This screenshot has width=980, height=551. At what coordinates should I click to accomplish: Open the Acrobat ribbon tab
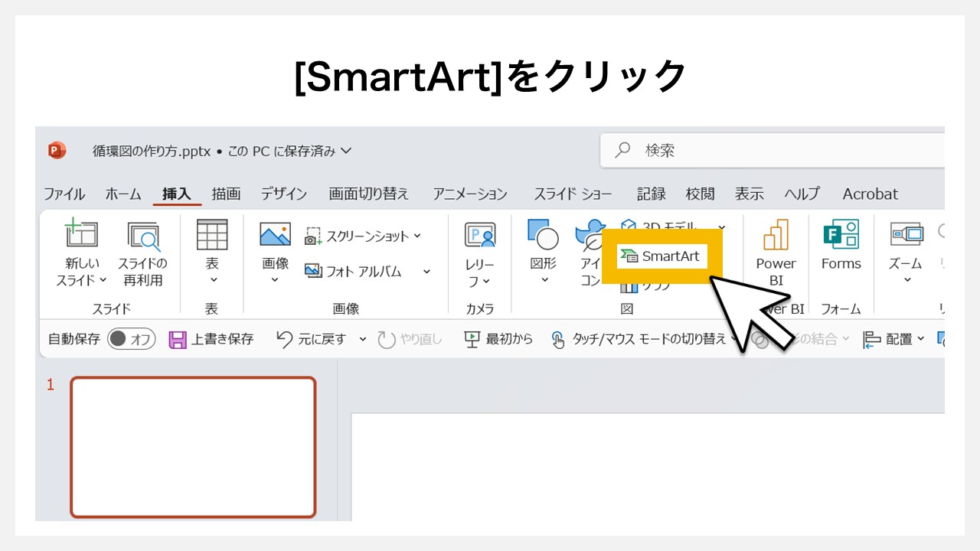[x=870, y=194]
